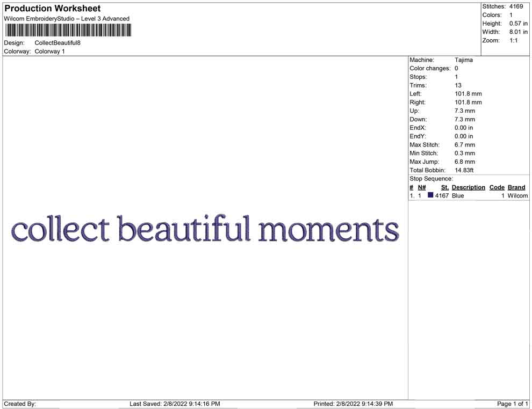The image size is (532, 409).
Task: Click the Production Worksheet title
Action: [x=53, y=9]
